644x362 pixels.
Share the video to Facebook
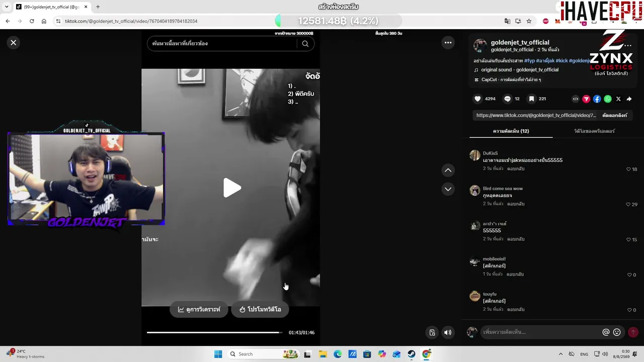597,99
